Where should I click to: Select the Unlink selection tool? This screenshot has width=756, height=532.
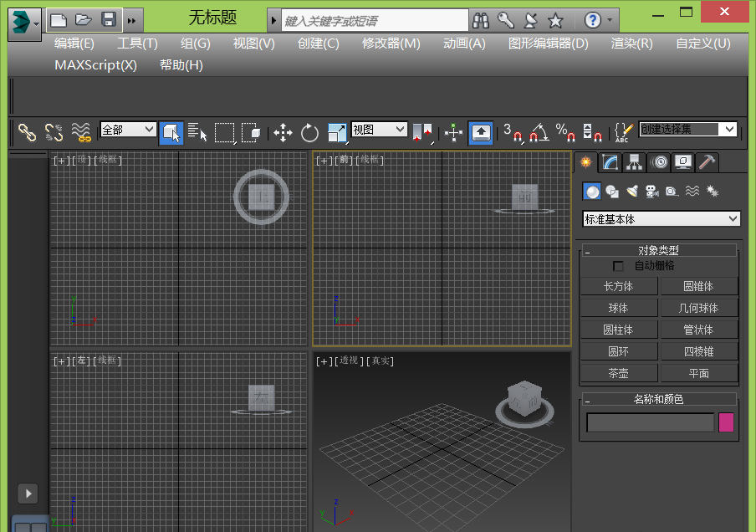coord(54,132)
